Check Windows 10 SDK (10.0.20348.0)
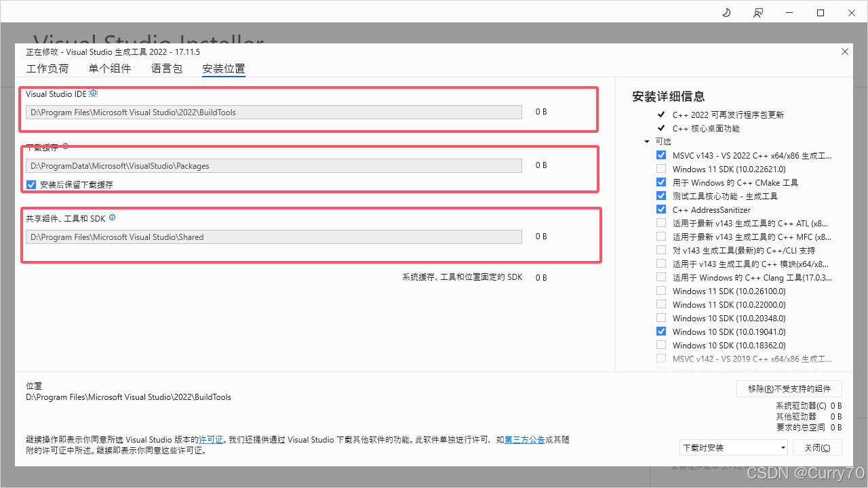Viewport: 868px width, 488px height. click(661, 318)
